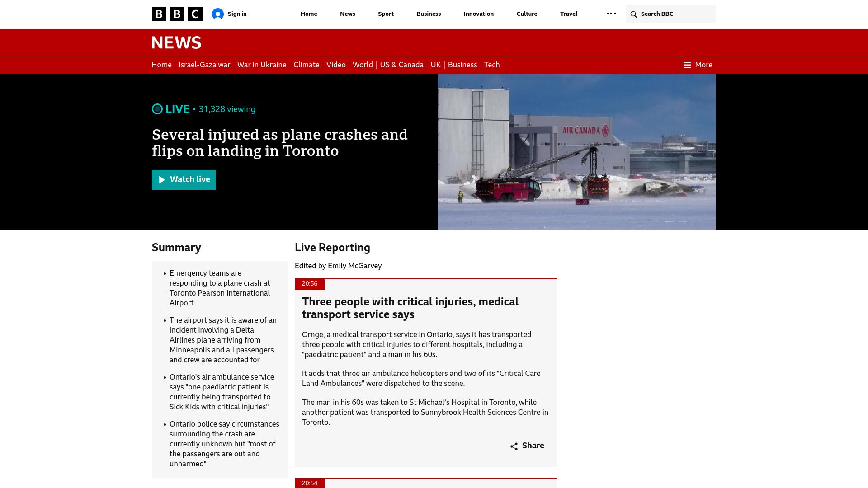
Task: Click the play triangle in Watch live
Action: (162, 180)
